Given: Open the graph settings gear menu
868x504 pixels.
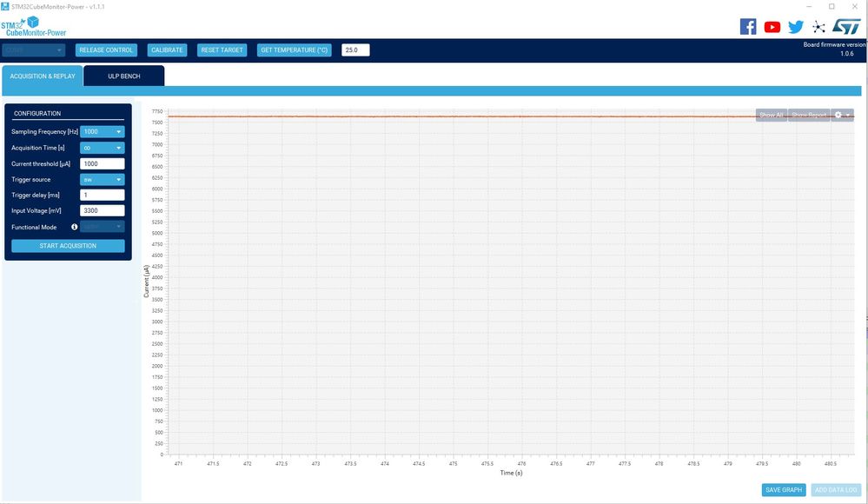Looking at the screenshot, I should pyautogui.click(x=842, y=116).
